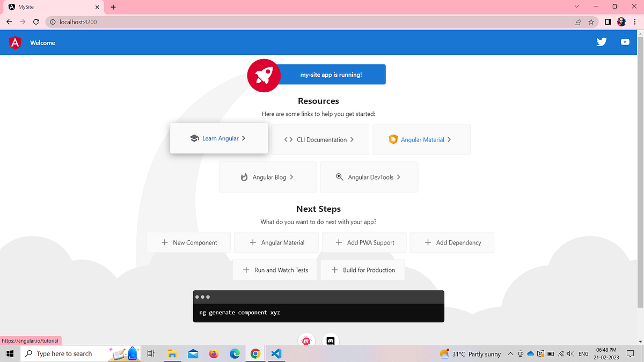
Task: Expand the chevron on Learn Angular card
Action: 243,138
